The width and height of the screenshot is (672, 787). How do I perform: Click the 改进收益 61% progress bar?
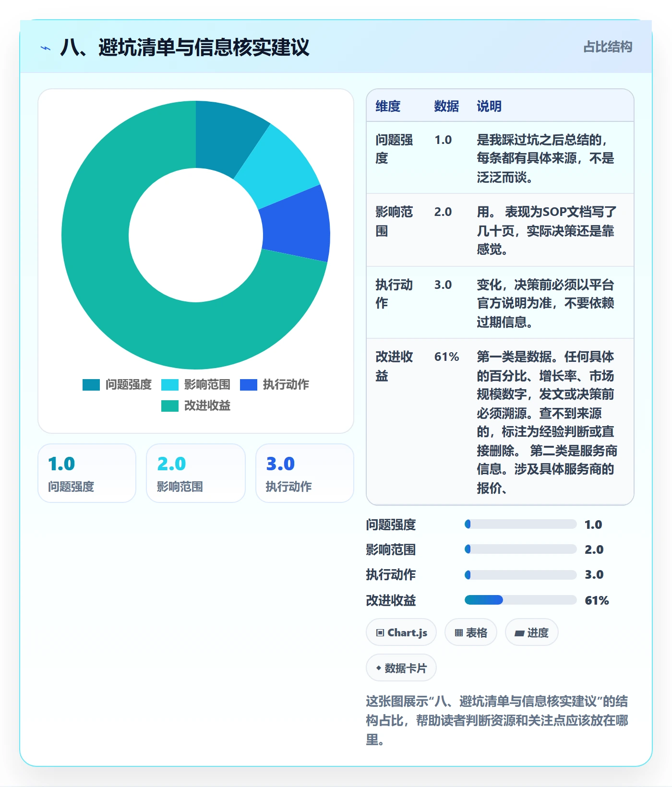tap(520, 600)
